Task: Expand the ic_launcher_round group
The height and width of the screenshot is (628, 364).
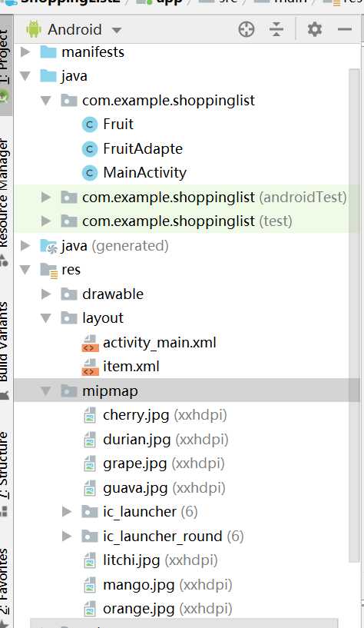Action: point(67,536)
